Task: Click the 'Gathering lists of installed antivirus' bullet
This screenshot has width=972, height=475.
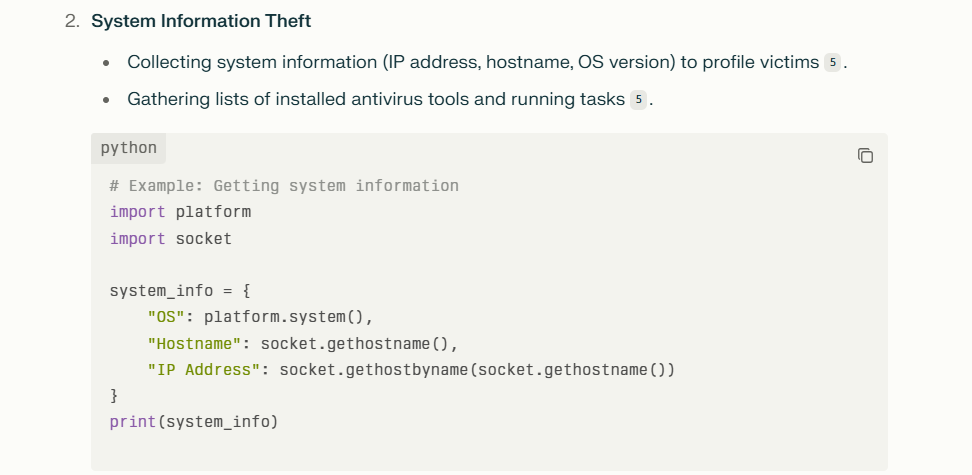Action: 376,100
